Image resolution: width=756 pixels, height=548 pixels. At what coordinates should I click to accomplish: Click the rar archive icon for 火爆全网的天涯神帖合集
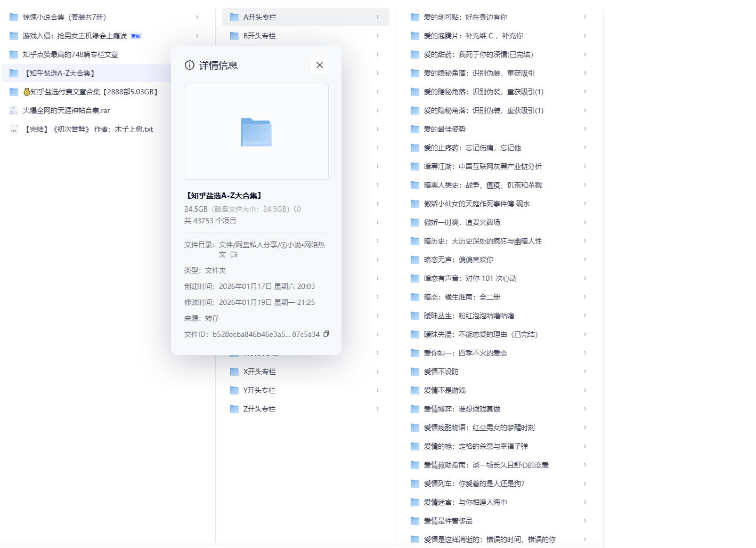coord(14,110)
